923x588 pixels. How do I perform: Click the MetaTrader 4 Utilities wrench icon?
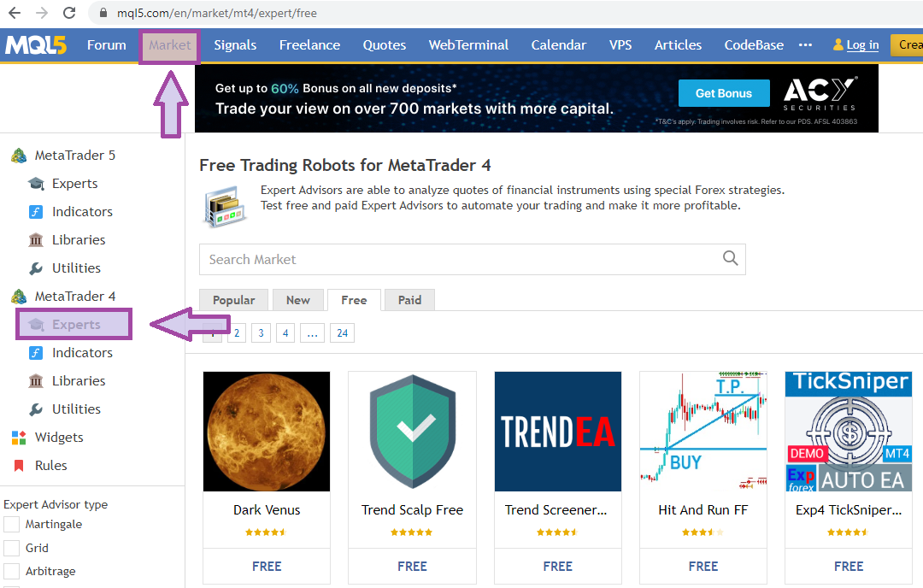click(x=36, y=409)
